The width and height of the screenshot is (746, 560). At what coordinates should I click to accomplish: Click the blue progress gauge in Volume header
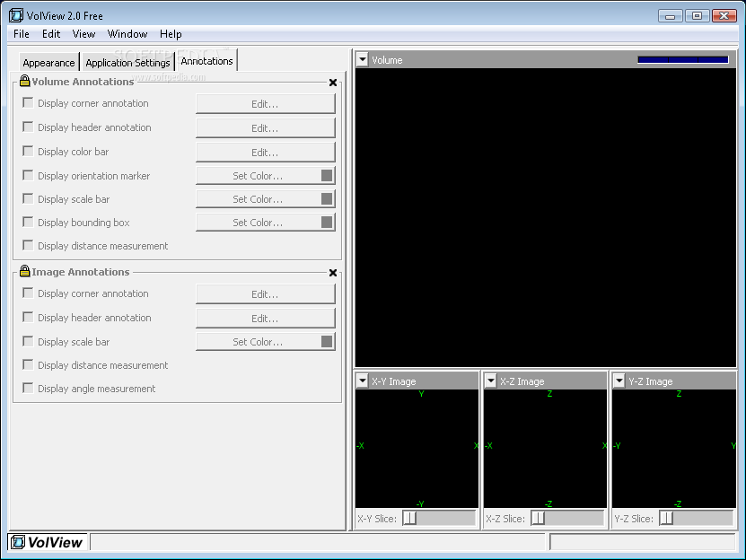[x=683, y=59]
